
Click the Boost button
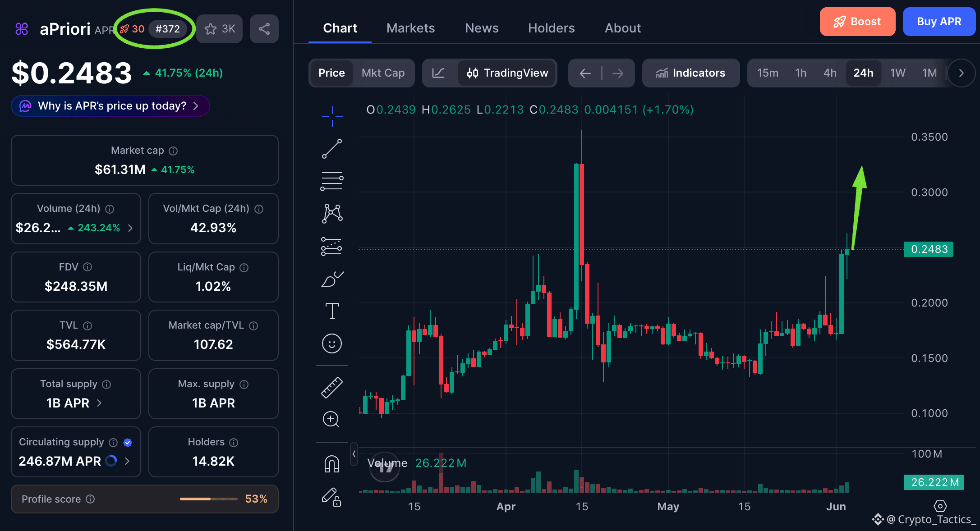(857, 22)
